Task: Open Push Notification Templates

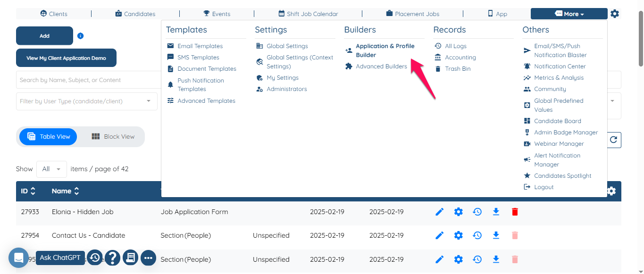Action: (x=201, y=85)
